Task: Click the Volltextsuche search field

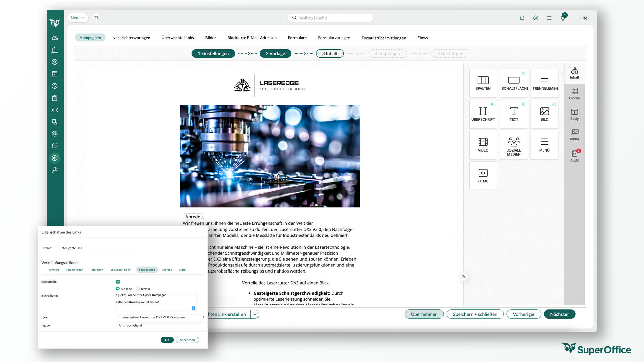Action: (x=330, y=18)
